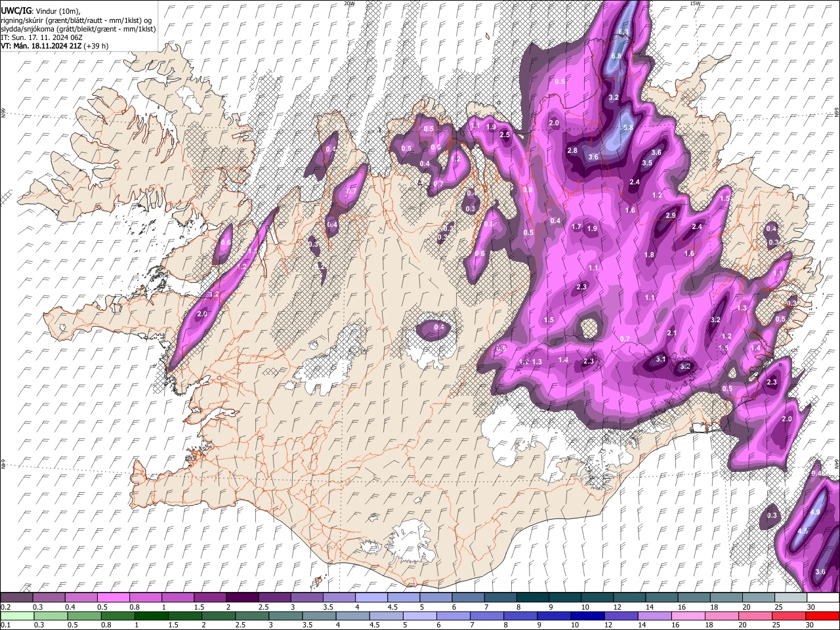
Task: Click the bright pink 0.5–0.8 swatch in the upper legend row
Action: (113, 598)
